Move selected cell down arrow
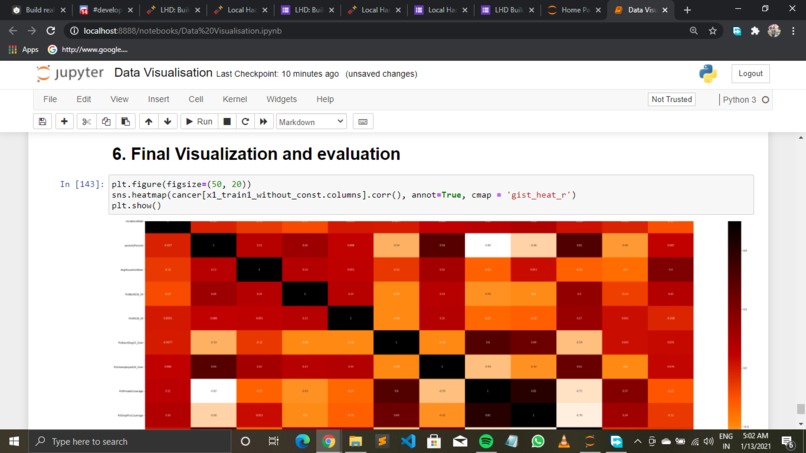The height and width of the screenshot is (453, 806). click(168, 122)
